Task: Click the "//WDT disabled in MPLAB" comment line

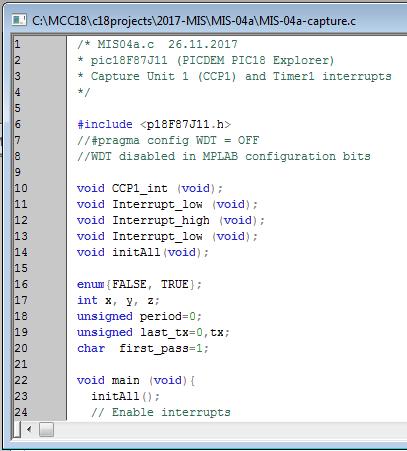Action: point(224,156)
